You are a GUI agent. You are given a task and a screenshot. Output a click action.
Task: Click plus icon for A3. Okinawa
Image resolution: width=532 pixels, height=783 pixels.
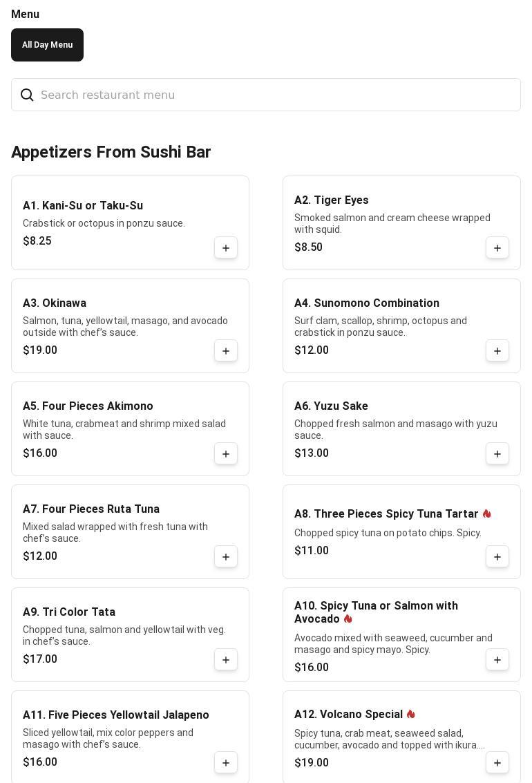click(x=225, y=350)
